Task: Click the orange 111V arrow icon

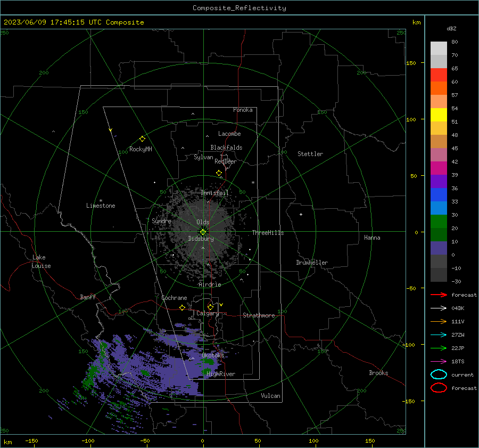Action: coord(439,321)
